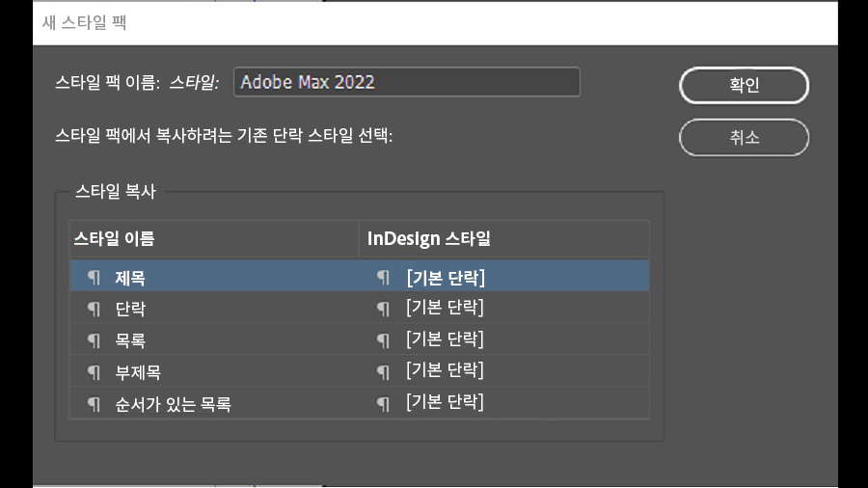Click paragraph icon beside 부제목
The width and height of the screenshot is (868, 488).
95,372
